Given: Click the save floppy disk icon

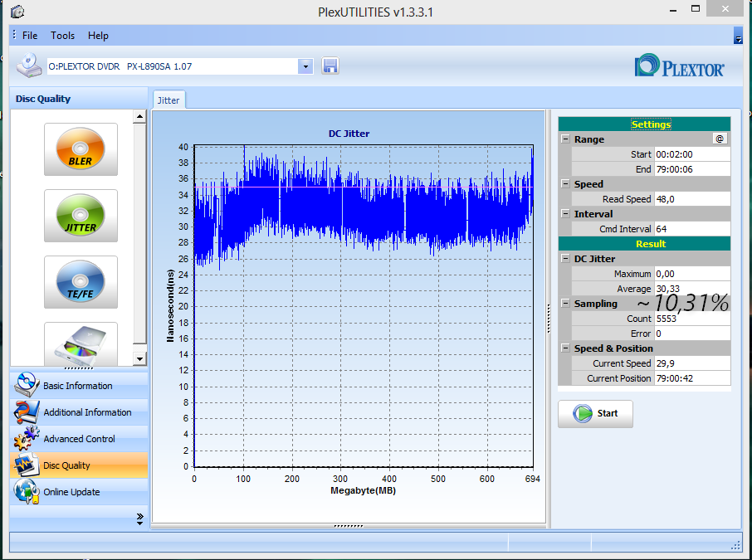Looking at the screenshot, I should [x=330, y=66].
